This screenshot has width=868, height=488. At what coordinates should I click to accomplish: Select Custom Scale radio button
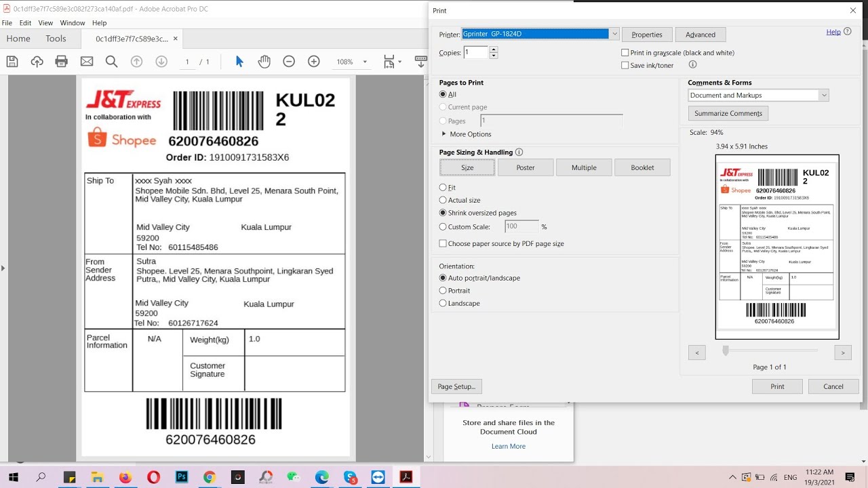tap(443, 227)
